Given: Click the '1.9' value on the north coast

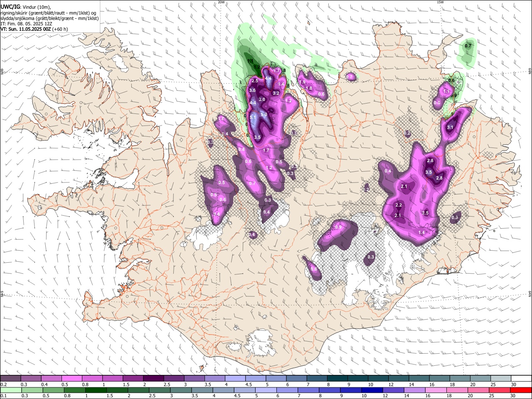Looking at the screenshot, I should [303, 82].
